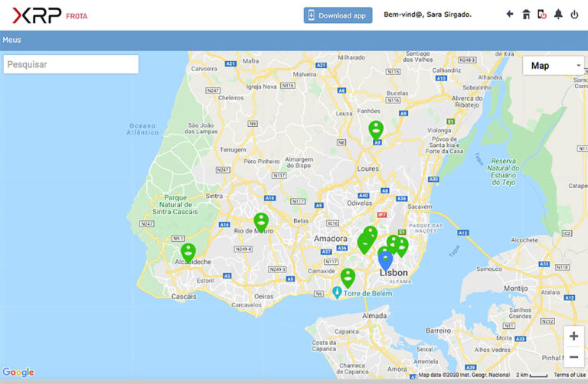Open notifications bell icon

pos(558,15)
